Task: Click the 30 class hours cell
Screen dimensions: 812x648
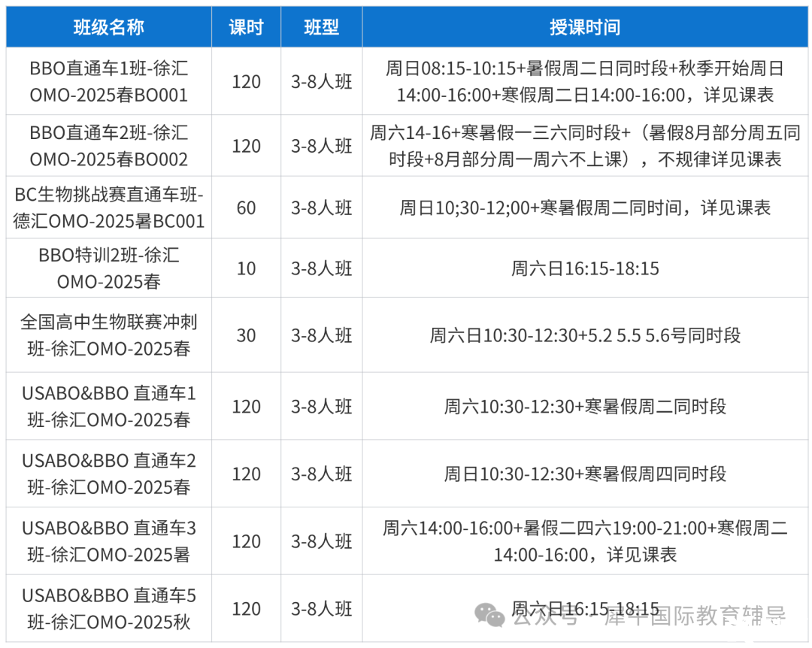Action: (246, 335)
